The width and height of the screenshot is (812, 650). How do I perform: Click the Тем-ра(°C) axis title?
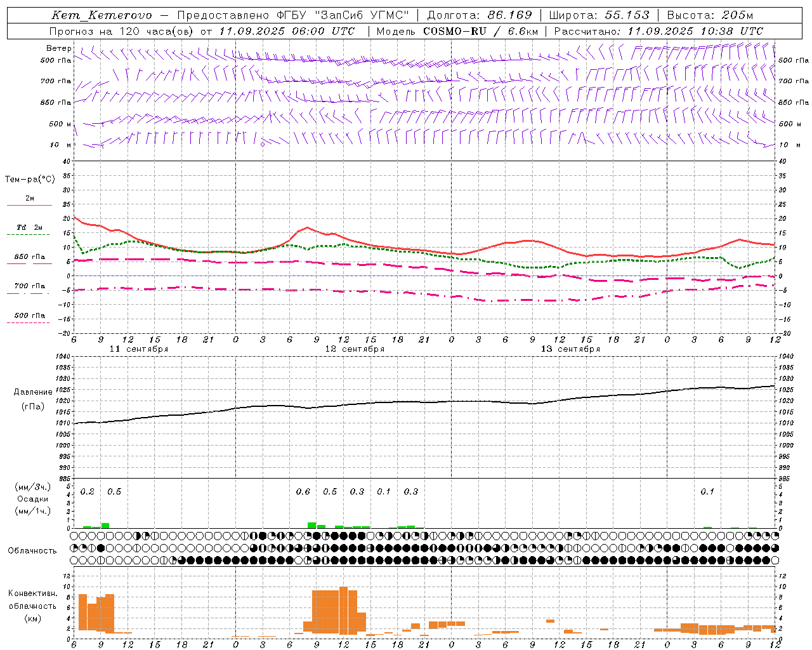click(x=30, y=180)
